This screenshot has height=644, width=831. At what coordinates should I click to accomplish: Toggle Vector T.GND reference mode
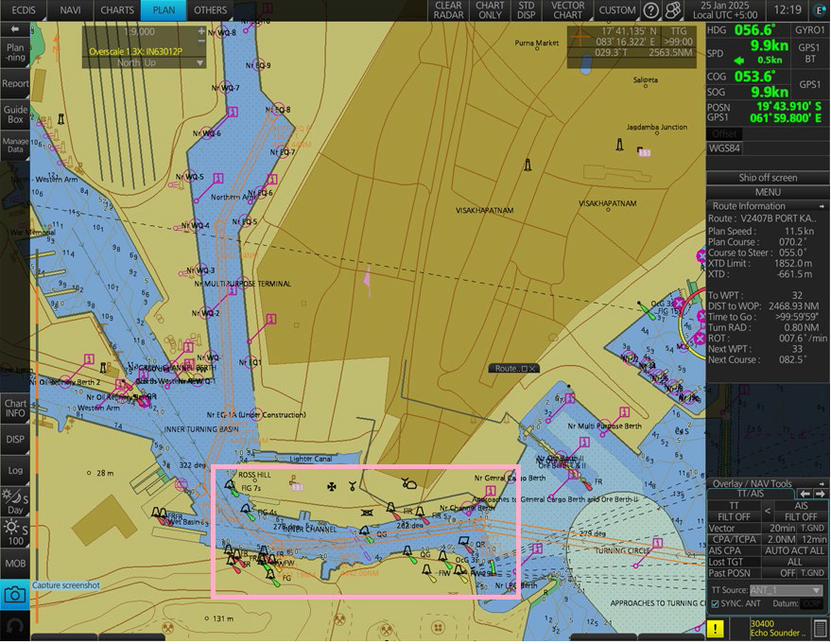[x=812, y=528]
